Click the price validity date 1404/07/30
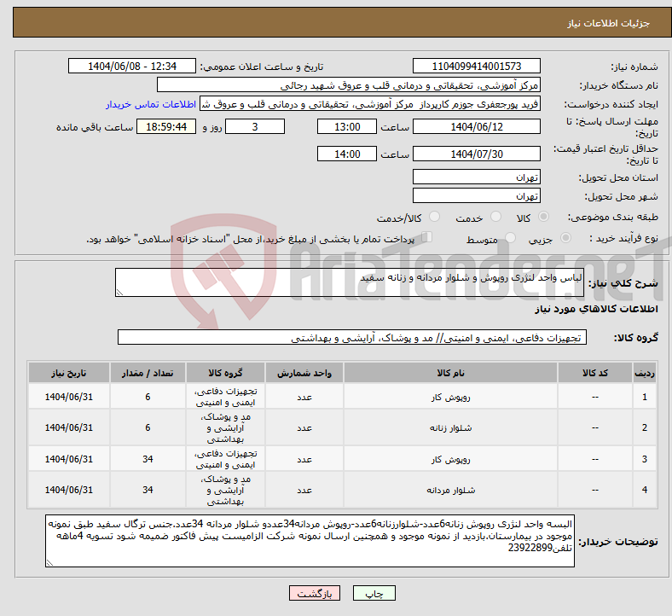Image resolution: width=672 pixels, height=616 pixels. [477, 154]
